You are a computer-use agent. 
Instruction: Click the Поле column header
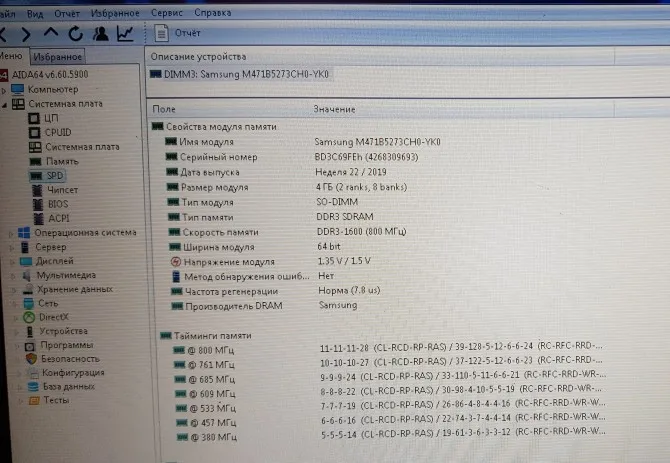[164, 110]
